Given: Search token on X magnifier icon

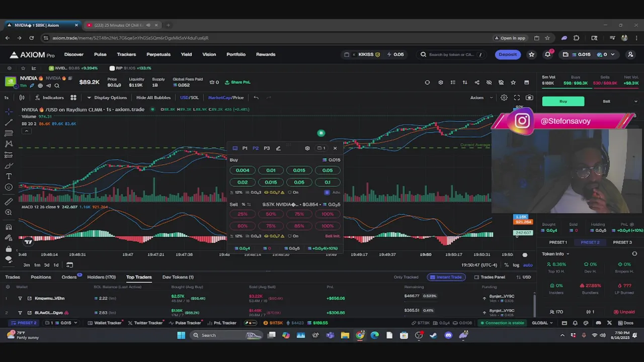Looking at the screenshot, I should 56,85.
